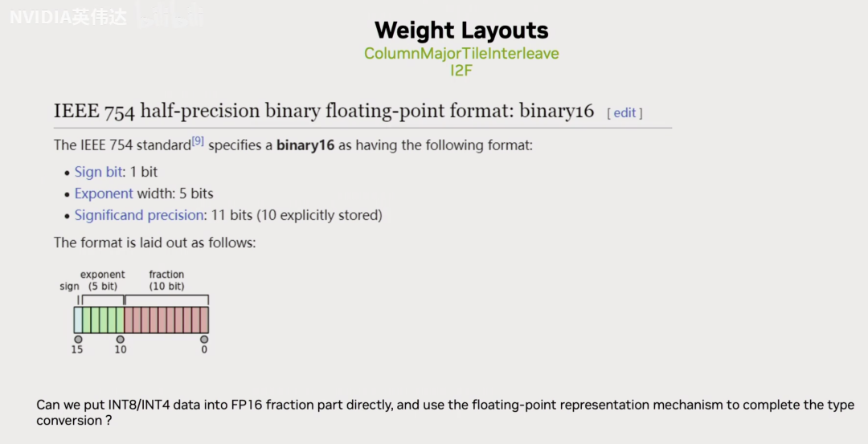Image resolution: width=868 pixels, height=444 pixels.
Task: Click the bold binary16 term
Action: tap(305, 145)
